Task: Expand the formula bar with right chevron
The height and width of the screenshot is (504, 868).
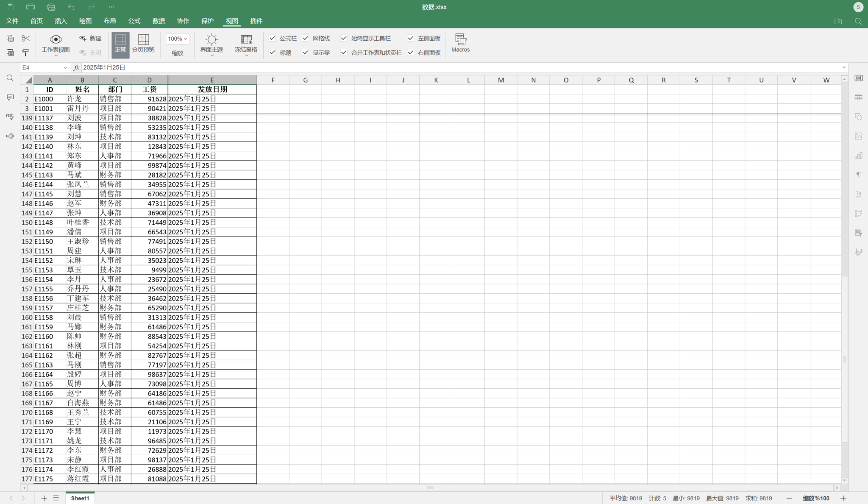Action: (x=844, y=67)
